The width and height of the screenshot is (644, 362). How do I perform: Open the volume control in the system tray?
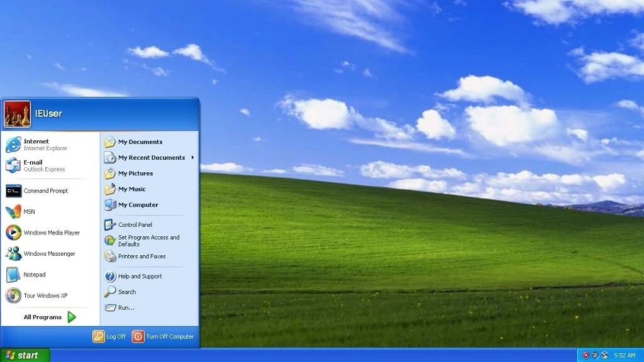point(595,355)
